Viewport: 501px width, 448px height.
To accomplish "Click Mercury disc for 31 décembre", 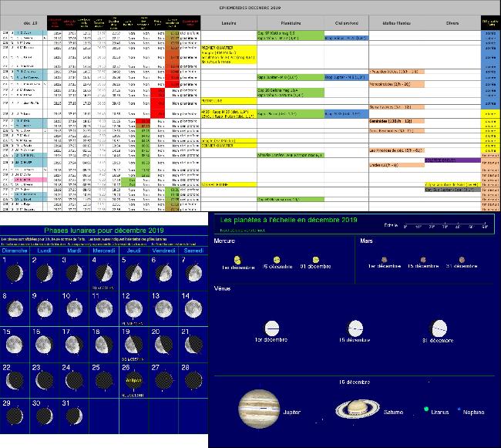I will (316, 259).
